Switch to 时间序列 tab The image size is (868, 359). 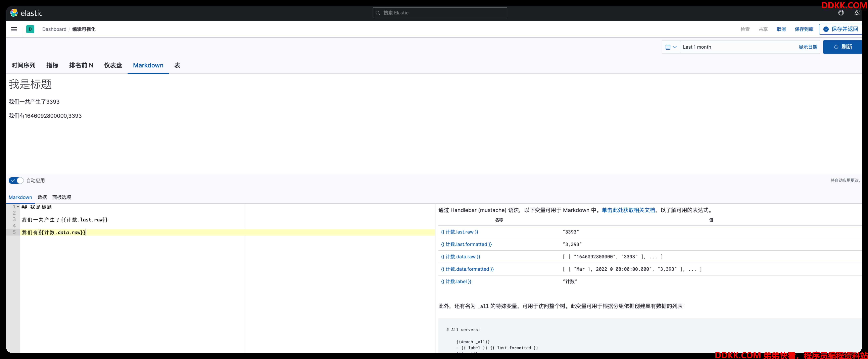click(x=23, y=65)
